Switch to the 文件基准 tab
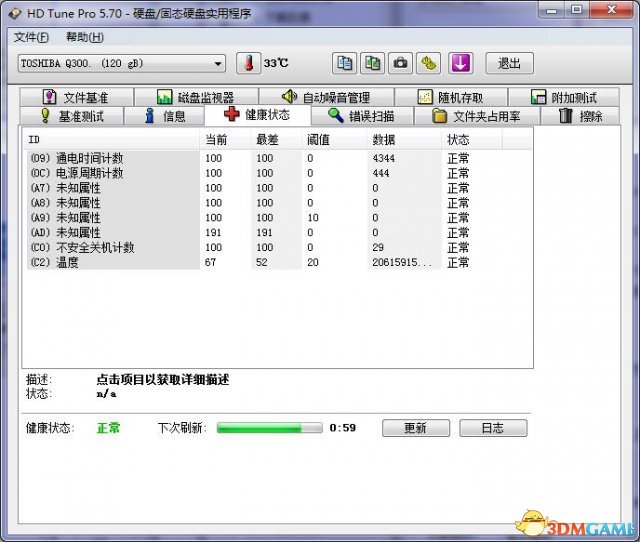This screenshot has height=542, width=640. coord(76,97)
